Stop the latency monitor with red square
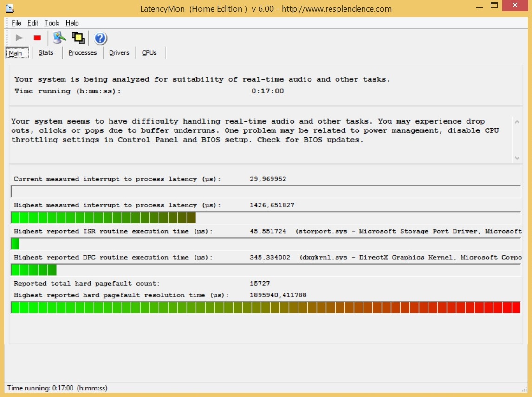 tap(37, 38)
